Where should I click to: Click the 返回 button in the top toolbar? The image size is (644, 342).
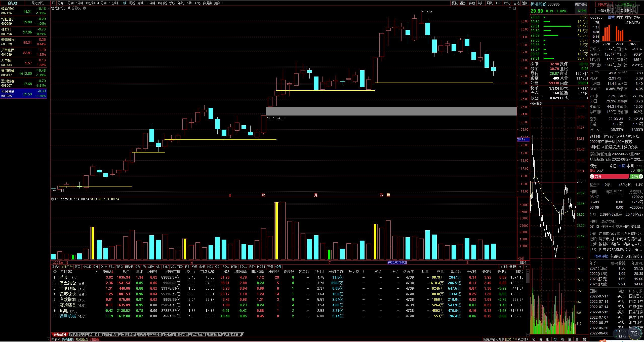[525, 3]
